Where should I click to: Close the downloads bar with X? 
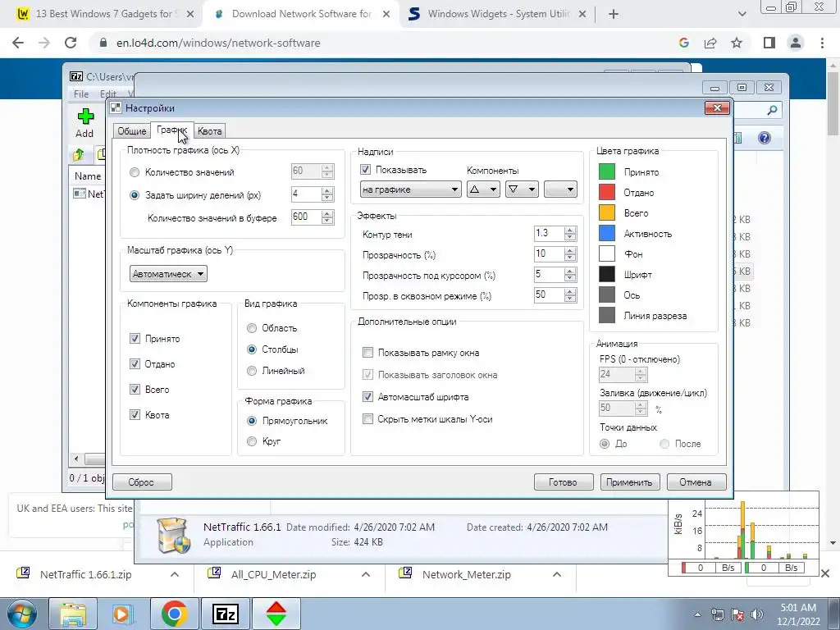coord(825,573)
